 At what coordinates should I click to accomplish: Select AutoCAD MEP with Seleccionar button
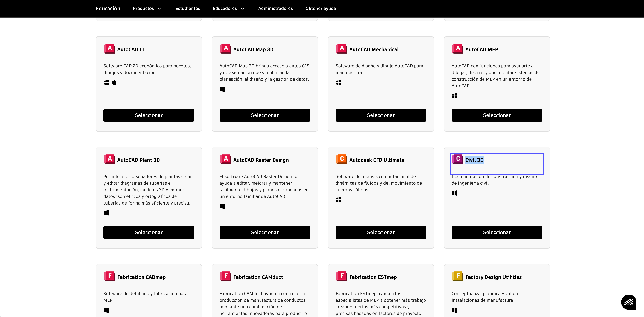[x=497, y=115]
